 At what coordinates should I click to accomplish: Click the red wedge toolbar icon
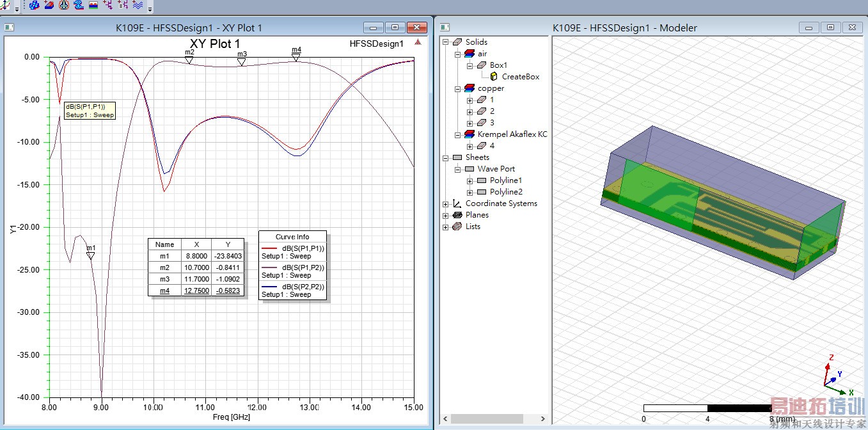click(49, 5)
